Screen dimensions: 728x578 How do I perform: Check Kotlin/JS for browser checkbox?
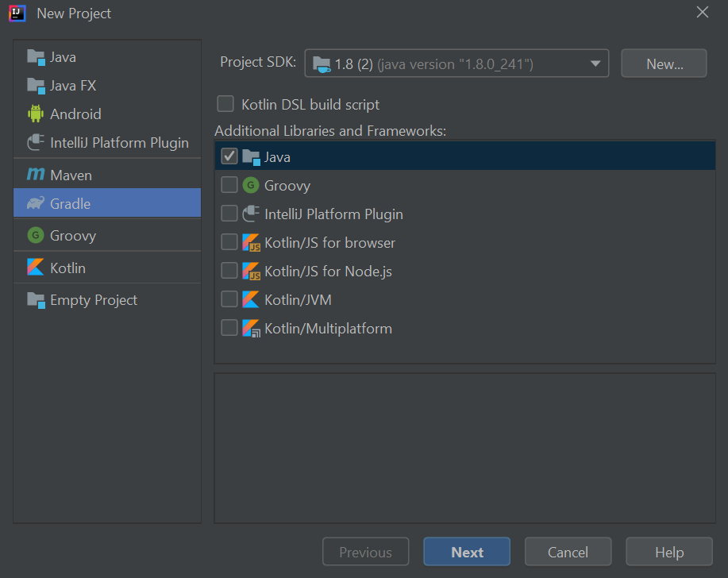click(x=229, y=242)
